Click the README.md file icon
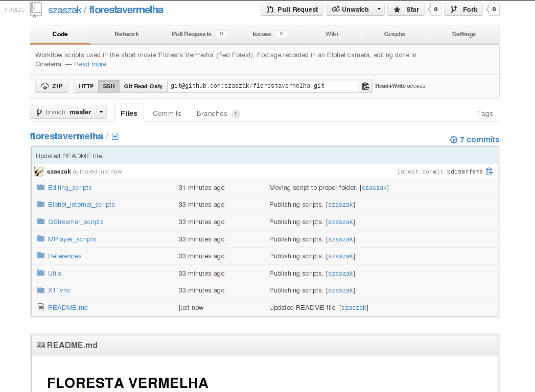The width and height of the screenshot is (535, 392). click(41, 307)
